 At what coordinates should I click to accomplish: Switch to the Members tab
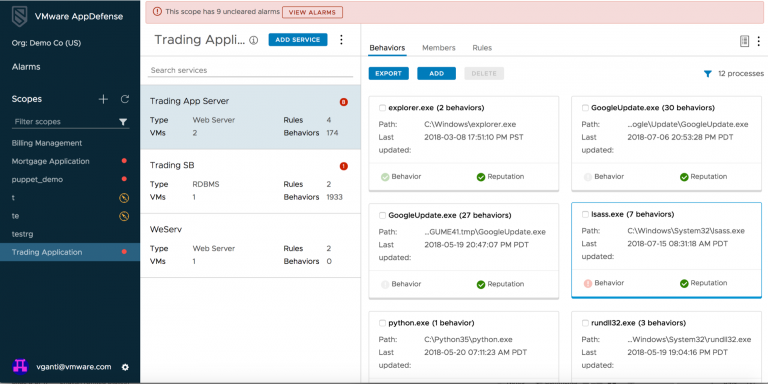(439, 48)
